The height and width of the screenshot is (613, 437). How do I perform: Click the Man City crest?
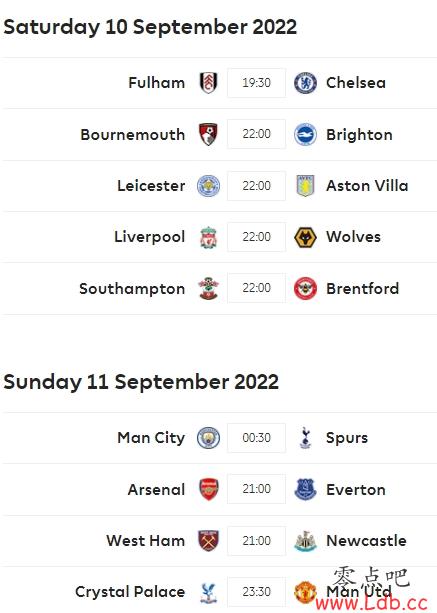point(208,438)
